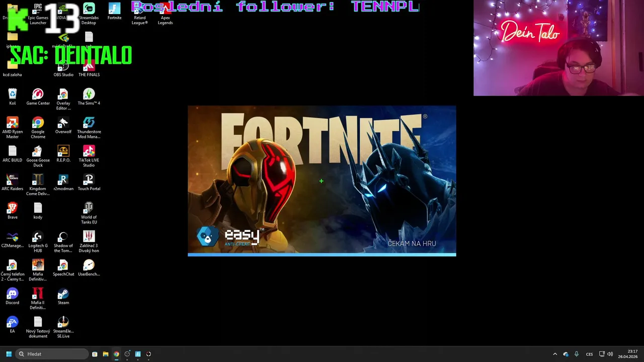Open AMD Ryzen Master icon
The height and width of the screenshot is (362, 644).
click(x=13, y=128)
